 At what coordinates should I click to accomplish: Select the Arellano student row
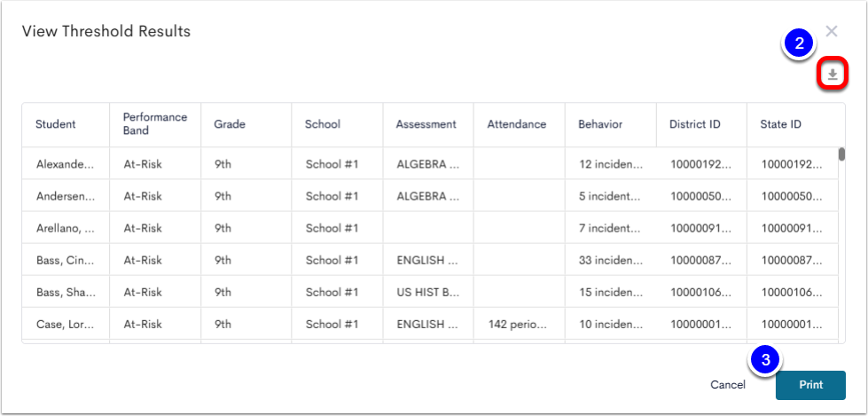[x=430, y=228]
